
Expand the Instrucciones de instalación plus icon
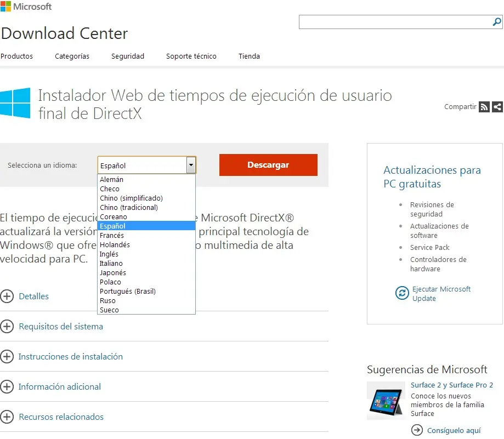point(7,356)
